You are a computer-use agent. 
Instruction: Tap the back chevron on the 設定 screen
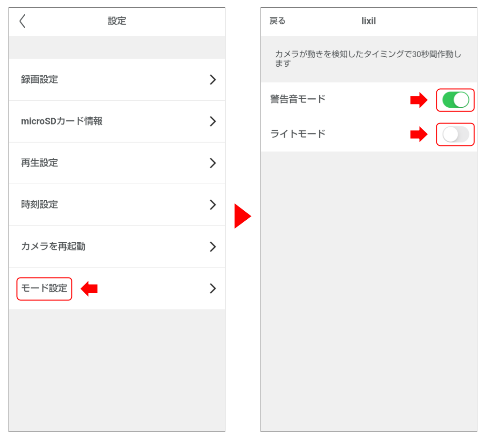(22, 21)
